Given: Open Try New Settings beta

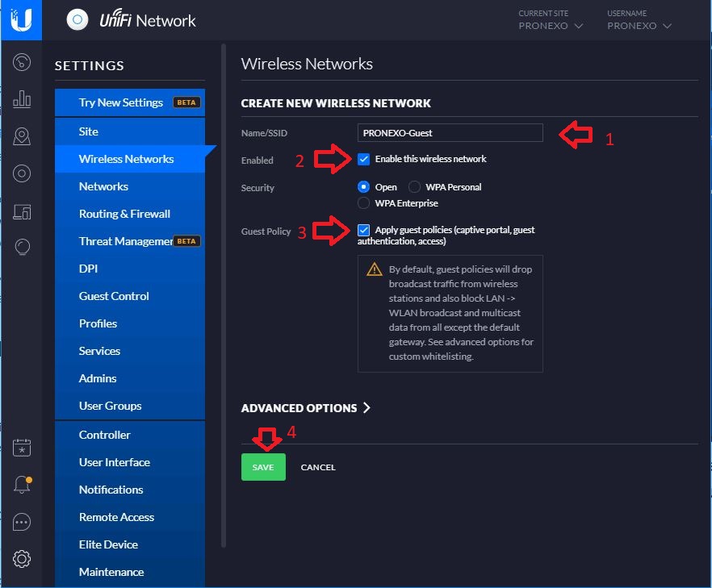Looking at the screenshot, I should click(130, 102).
